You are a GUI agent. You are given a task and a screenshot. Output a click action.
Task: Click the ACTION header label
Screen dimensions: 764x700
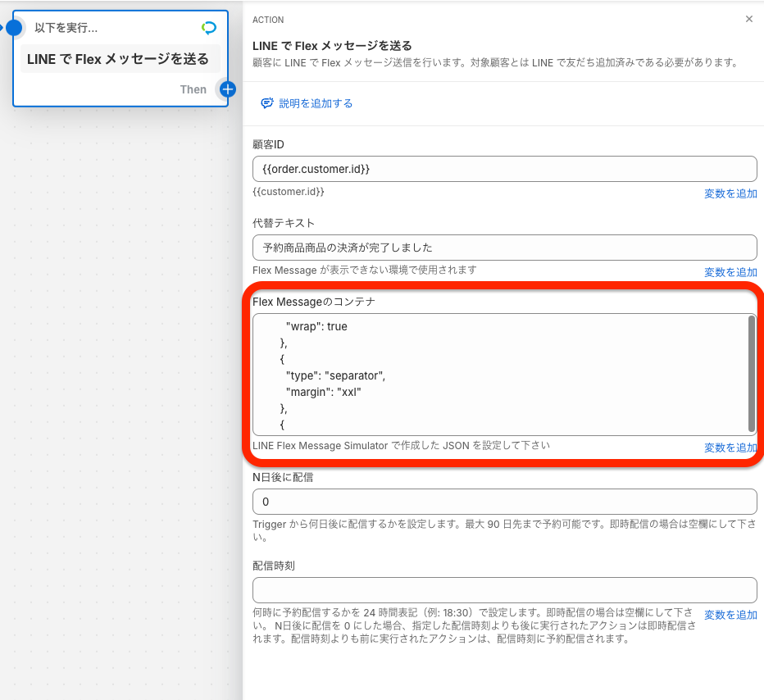coord(268,20)
